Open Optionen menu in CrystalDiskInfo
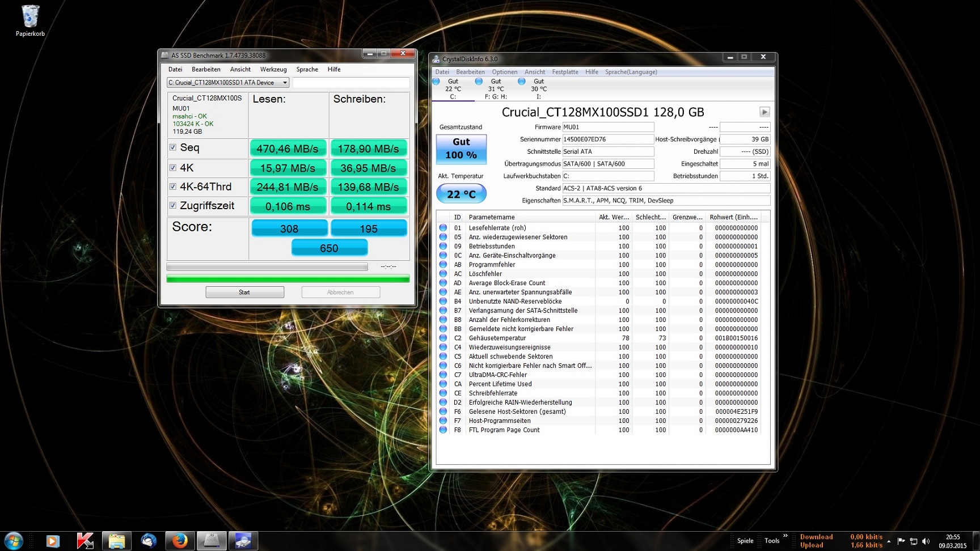 (x=505, y=72)
